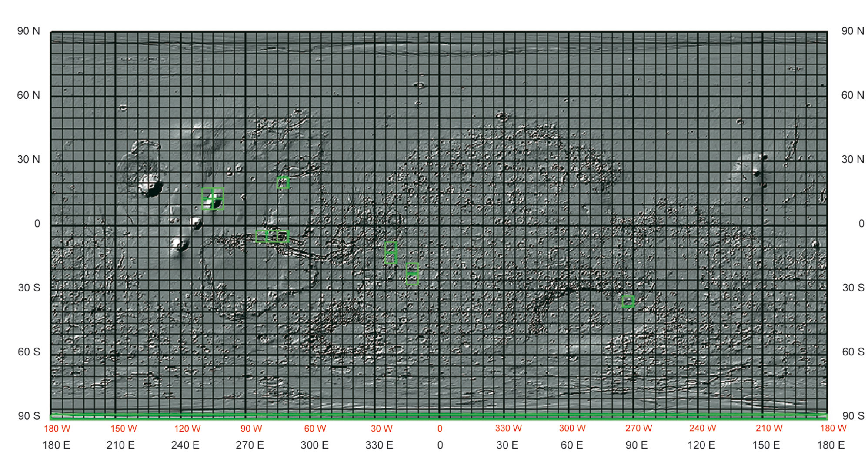868x462 pixels.
Task: Select the black '0' label in the east-longitude row
Action: click(x=440, y=445)
